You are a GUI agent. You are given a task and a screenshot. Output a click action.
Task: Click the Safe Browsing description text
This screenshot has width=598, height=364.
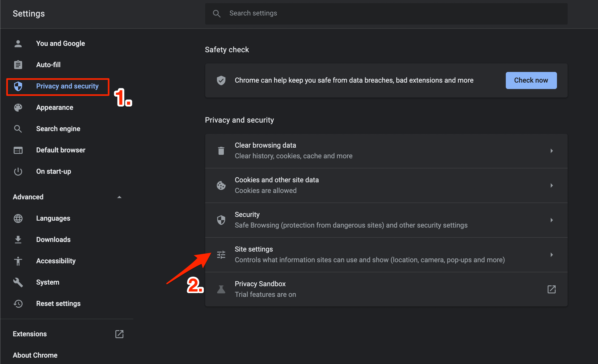(351, 225)
